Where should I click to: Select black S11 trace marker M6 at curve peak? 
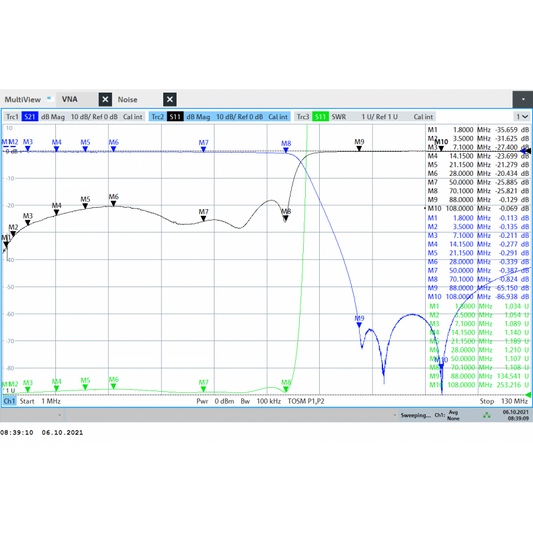click(114, 204)
